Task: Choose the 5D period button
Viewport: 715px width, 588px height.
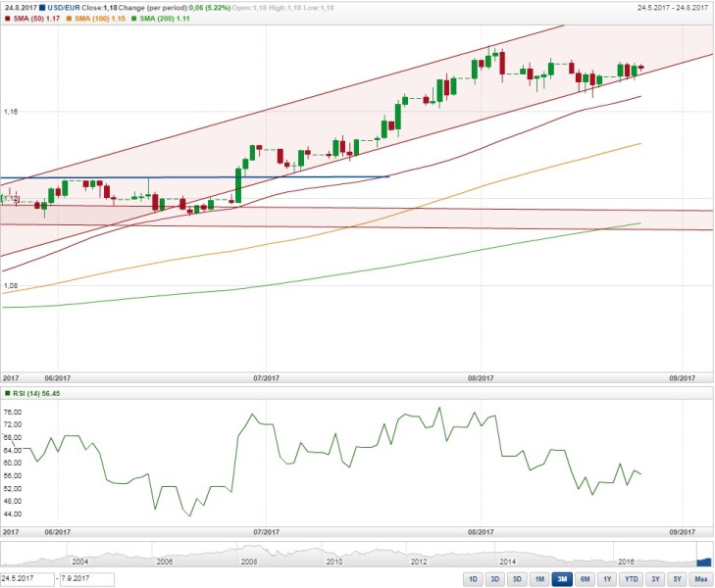Action: coord(517,579)
